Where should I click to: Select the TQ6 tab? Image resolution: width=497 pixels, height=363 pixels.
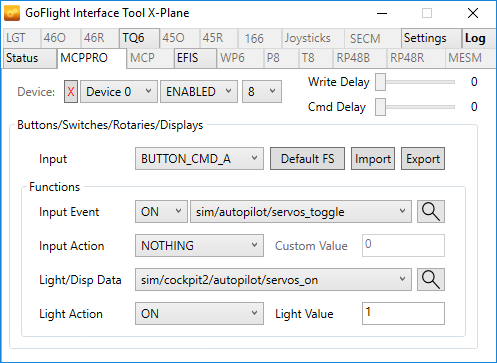139,38
